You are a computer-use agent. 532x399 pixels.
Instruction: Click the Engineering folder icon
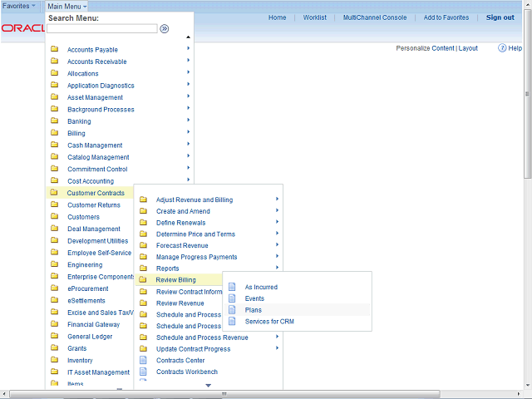pyautogui.click(x=54, y=264)
